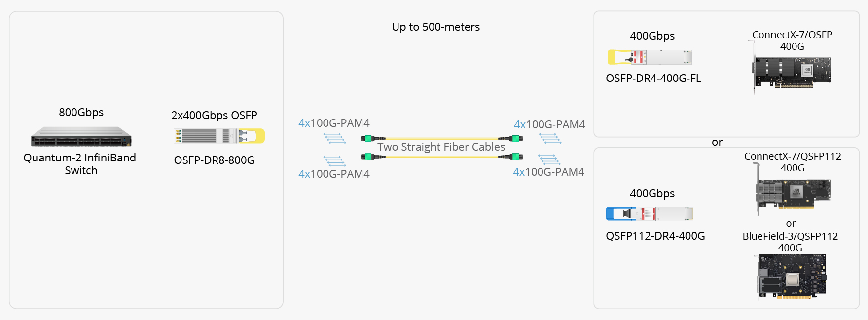Click the OSFP-DR4-400G-FL yellow transceiver image

tap(650, 57)
